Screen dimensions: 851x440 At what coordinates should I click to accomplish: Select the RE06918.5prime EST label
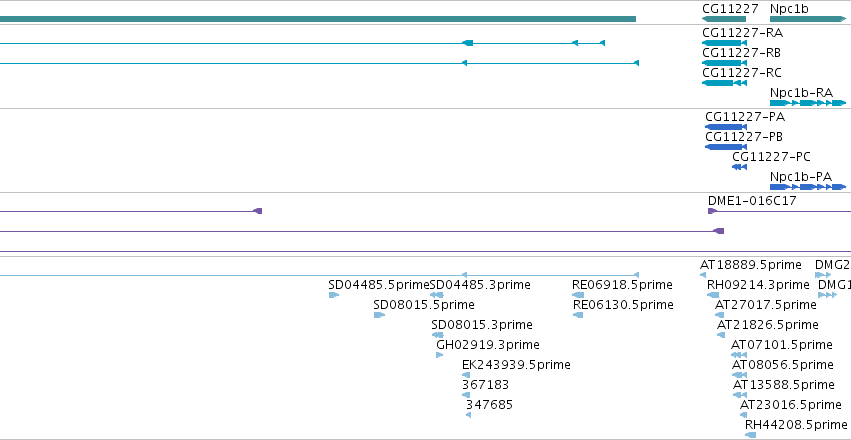pos(622,285)
